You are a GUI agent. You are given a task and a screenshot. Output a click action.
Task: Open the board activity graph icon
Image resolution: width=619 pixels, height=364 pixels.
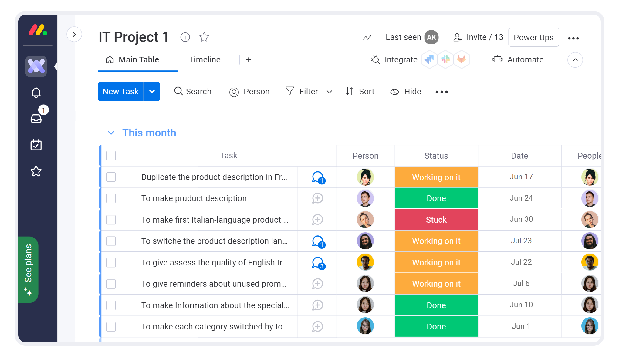click(x=367, y=37)
